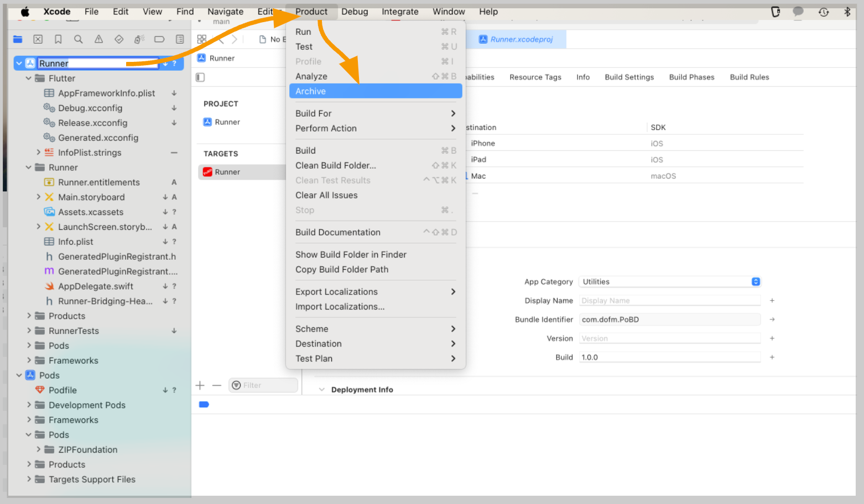Expand InfoPlist.strings in the navigator
The image size is (864, 504).
[x=38, y=153]
